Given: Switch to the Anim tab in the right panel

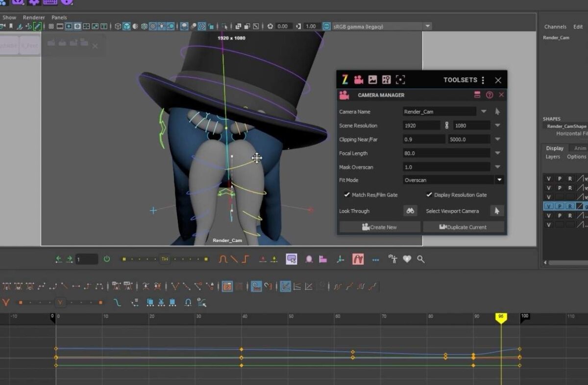Looking at the screenshot, I should (x=580, y=148).
